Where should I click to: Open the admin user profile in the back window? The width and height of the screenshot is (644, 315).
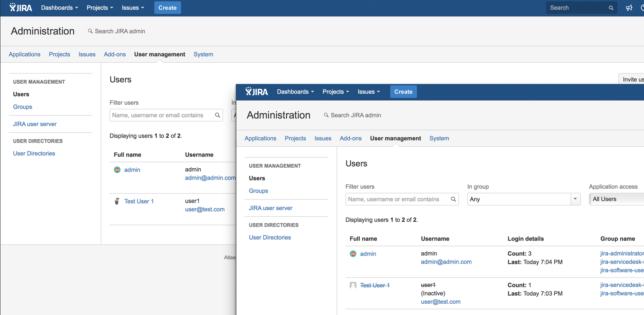tap(132, 170)
